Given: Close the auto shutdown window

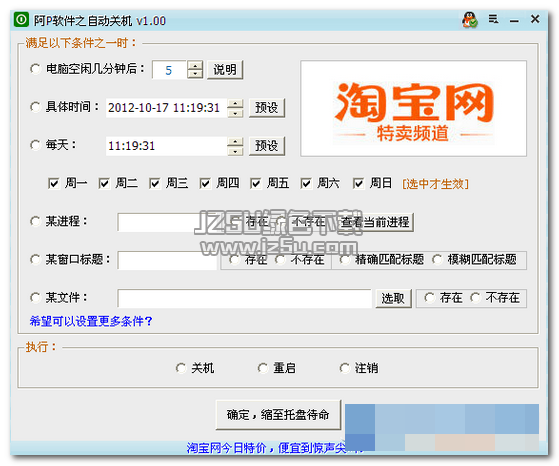Looking at the screenshot, I should tap(535, 19).
